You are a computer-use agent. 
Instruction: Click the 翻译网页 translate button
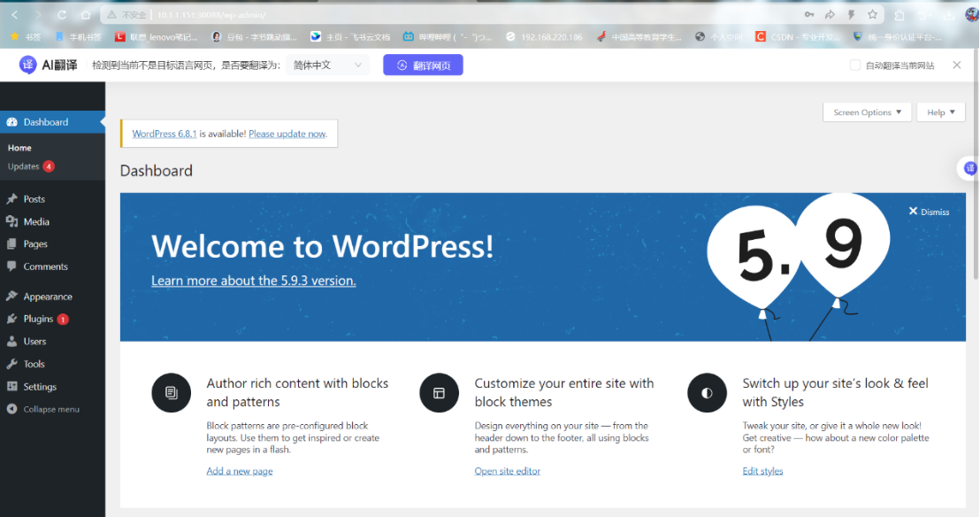click(x=423, y=66)
